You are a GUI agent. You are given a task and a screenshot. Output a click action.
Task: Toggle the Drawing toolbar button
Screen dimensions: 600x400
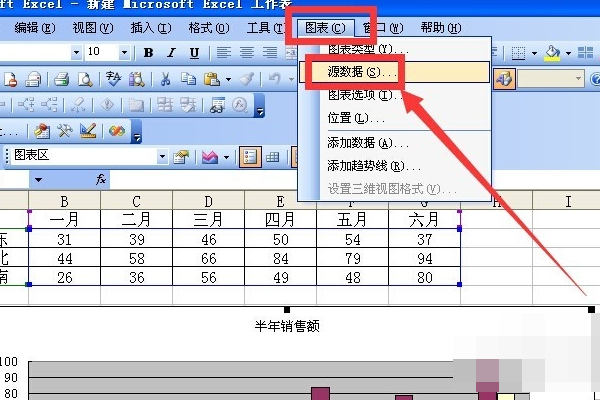pyautogui.click(x=504, y=79)
